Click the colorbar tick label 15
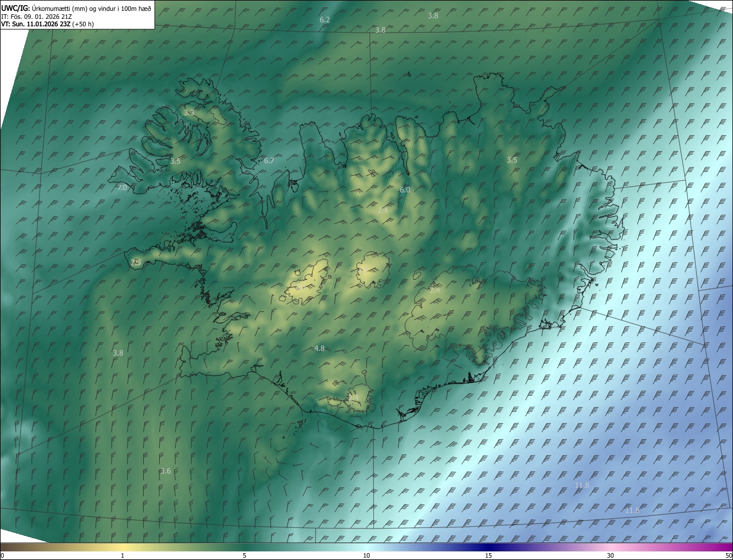This screenshot has height=560, width=733. coord(488,555)
